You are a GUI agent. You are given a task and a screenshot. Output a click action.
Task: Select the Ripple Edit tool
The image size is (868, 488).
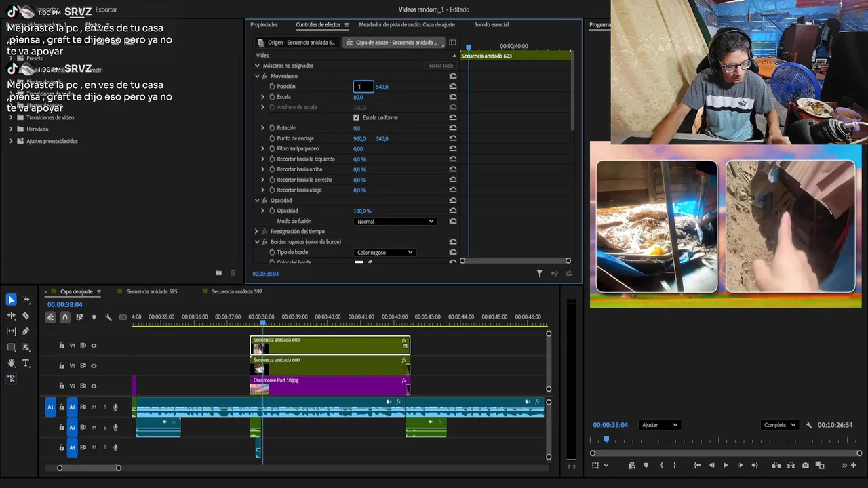11,316
